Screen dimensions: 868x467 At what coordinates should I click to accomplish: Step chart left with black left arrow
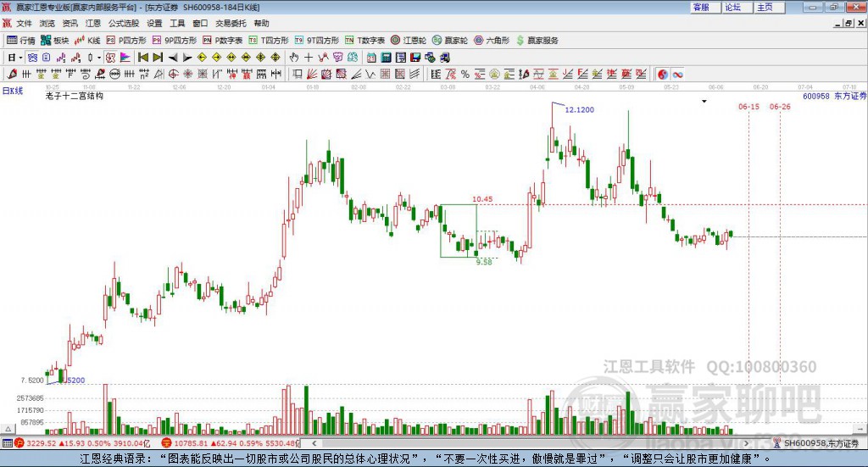[173, 58]
